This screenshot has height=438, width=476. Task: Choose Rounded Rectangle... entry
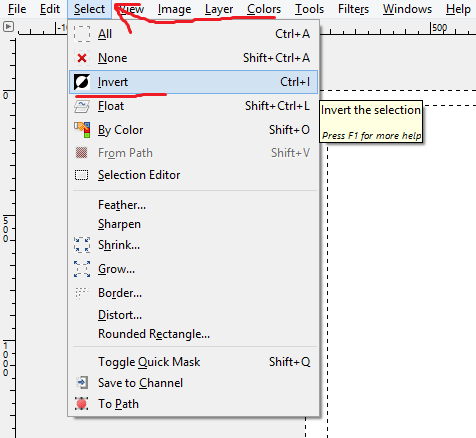click(x=193, y=334)
